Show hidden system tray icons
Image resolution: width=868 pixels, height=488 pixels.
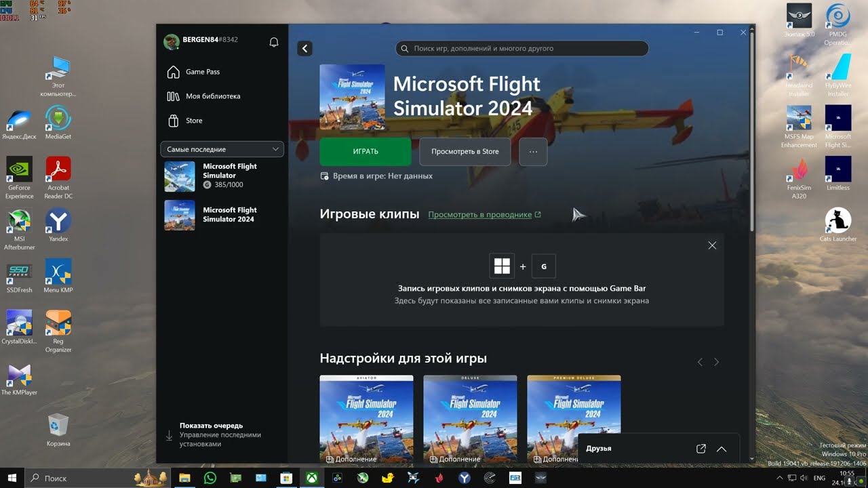pos(779,478)
